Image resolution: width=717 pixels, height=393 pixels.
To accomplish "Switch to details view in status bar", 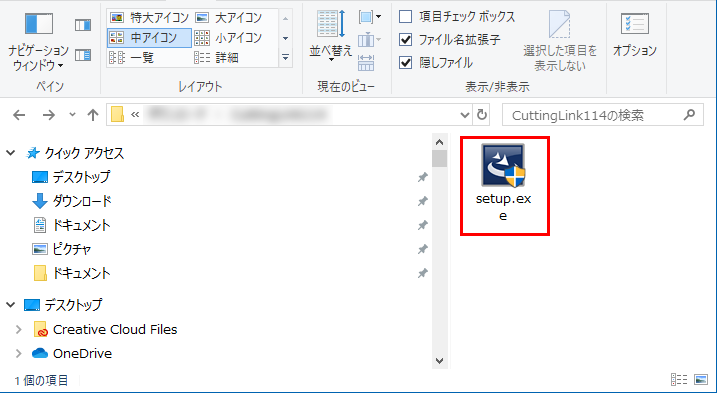I will [x=680, y=380].
